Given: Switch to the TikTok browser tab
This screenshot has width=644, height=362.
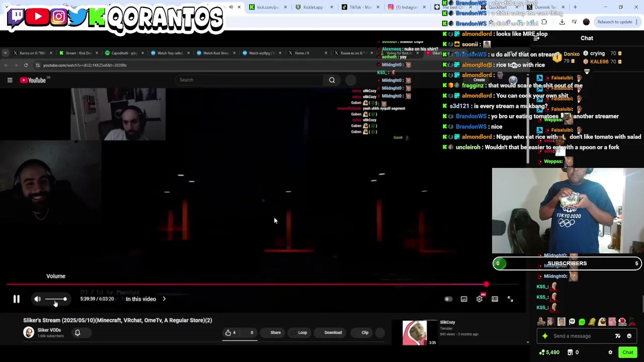Looking at the screenshot, I should click(360, 7).
